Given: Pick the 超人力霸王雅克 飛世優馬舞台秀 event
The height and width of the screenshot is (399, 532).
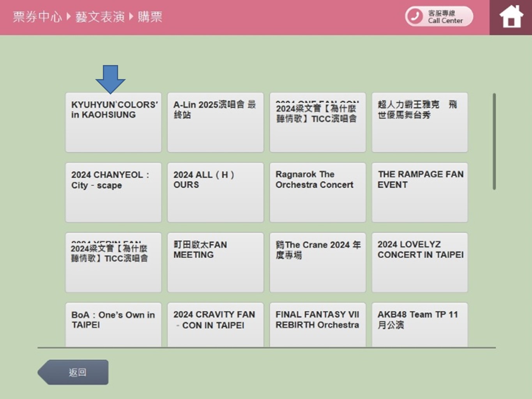Looking at the screenshot, I should pyautogui.click(x=420, y=122).
